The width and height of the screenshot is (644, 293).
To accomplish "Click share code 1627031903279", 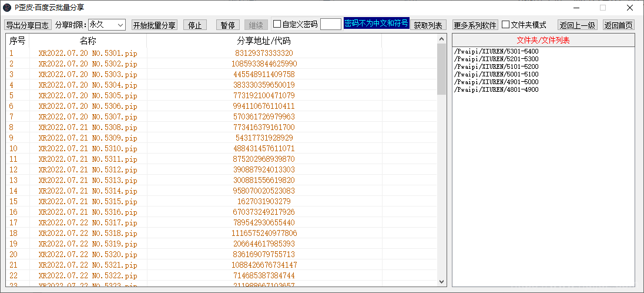I will [x=264, y=202].
